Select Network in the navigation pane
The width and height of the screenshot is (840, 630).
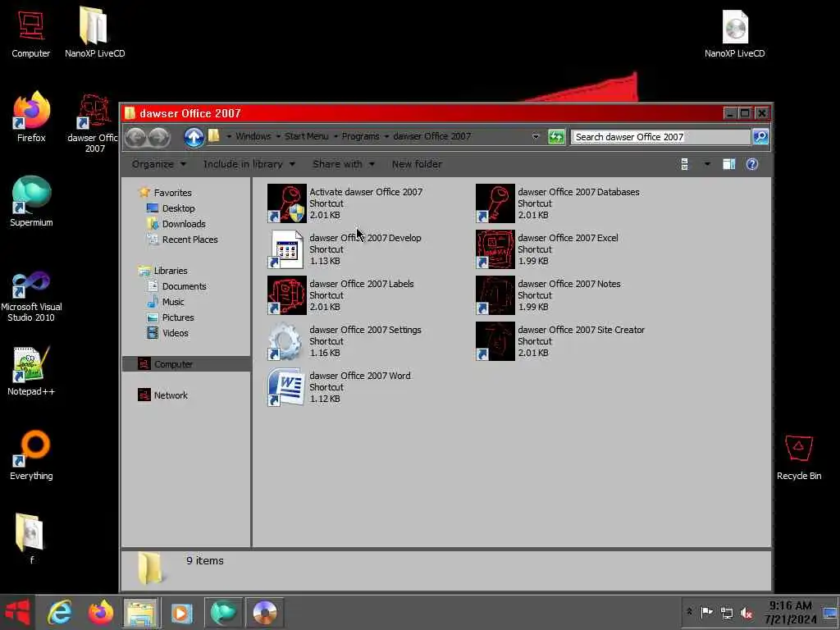pos(171,395)
